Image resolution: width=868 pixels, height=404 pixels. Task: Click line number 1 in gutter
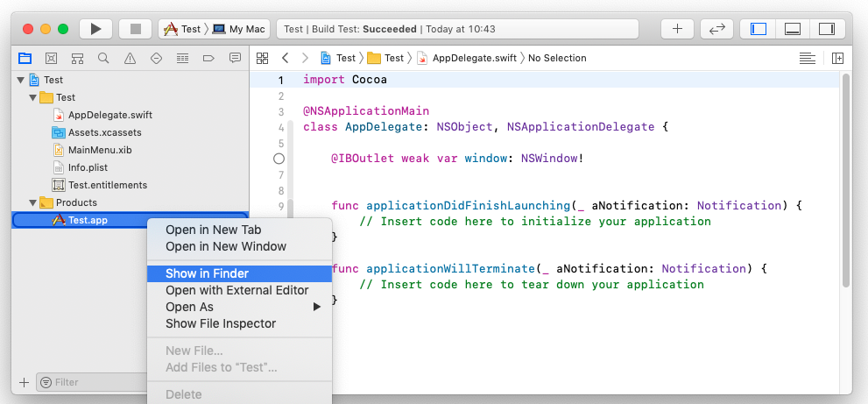click(280, 81)
